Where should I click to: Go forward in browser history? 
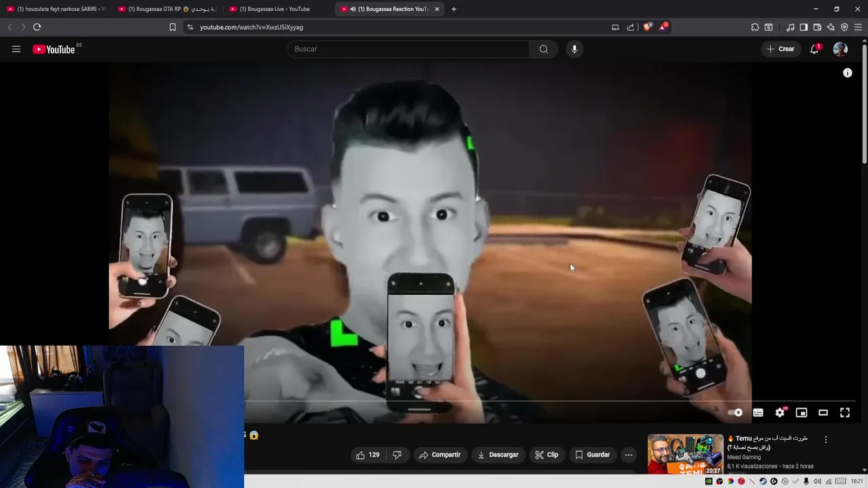(22, 27)
